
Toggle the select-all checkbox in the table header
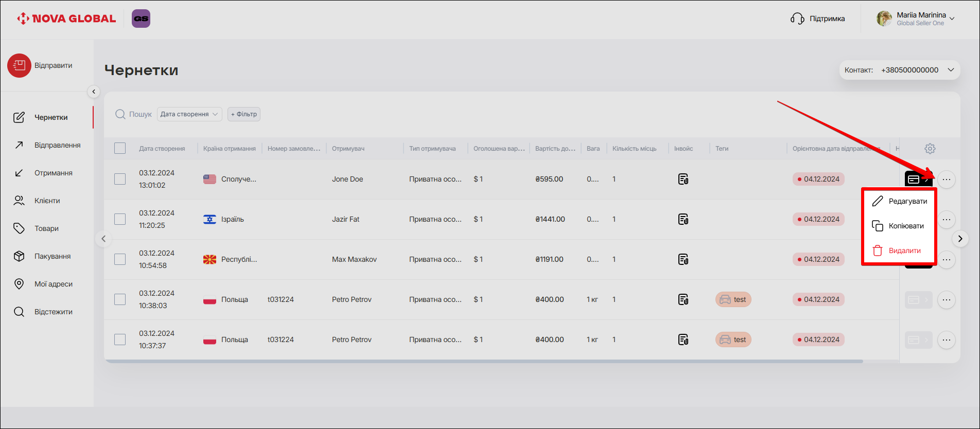coord(120,149)
